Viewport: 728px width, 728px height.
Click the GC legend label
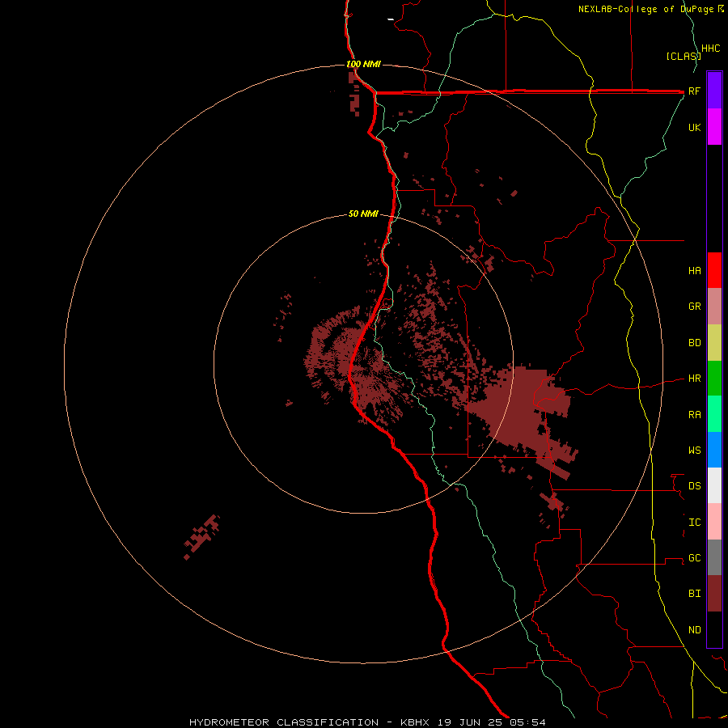coord(694,557)
